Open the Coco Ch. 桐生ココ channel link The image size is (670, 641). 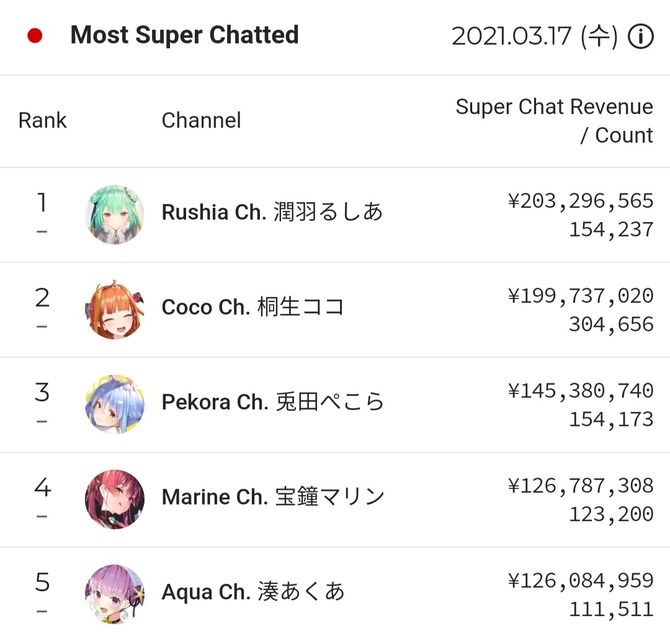point(253,307)
